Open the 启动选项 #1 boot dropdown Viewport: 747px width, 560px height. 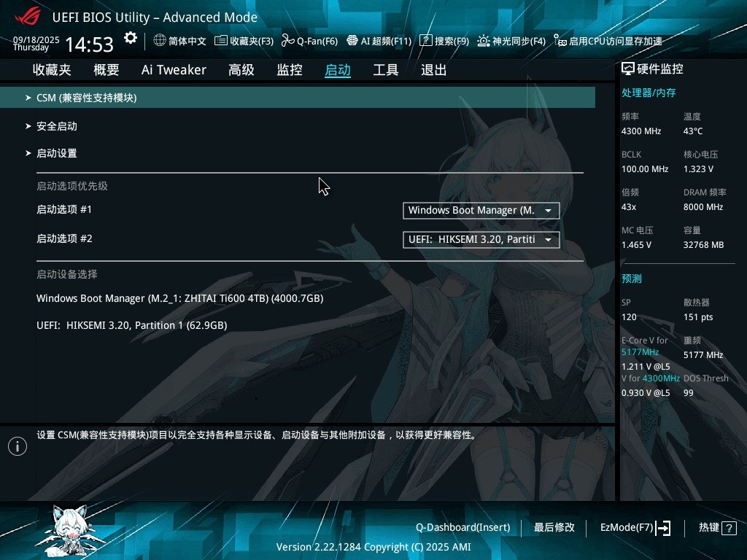pyautogui.click(x=480, y=211)
